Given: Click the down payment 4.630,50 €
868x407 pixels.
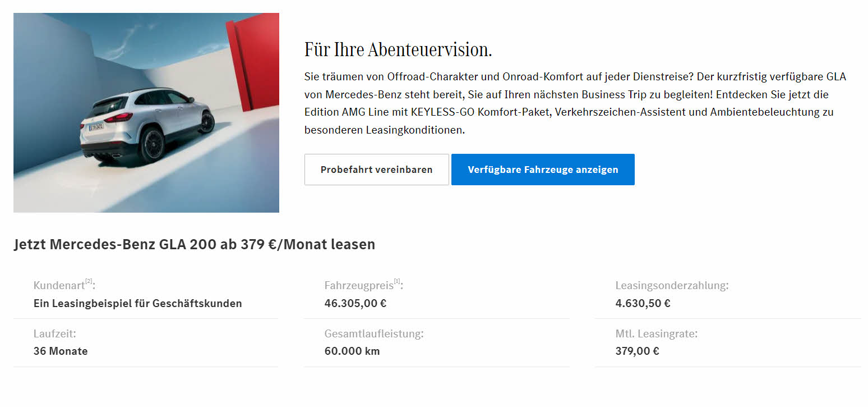Looking at the screenshot, I should coord(643,304).
